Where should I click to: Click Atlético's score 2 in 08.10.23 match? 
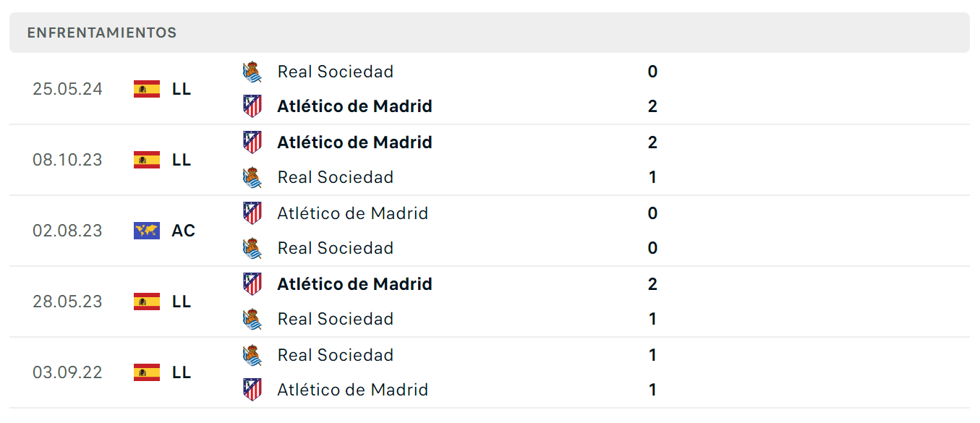[652, 142]
